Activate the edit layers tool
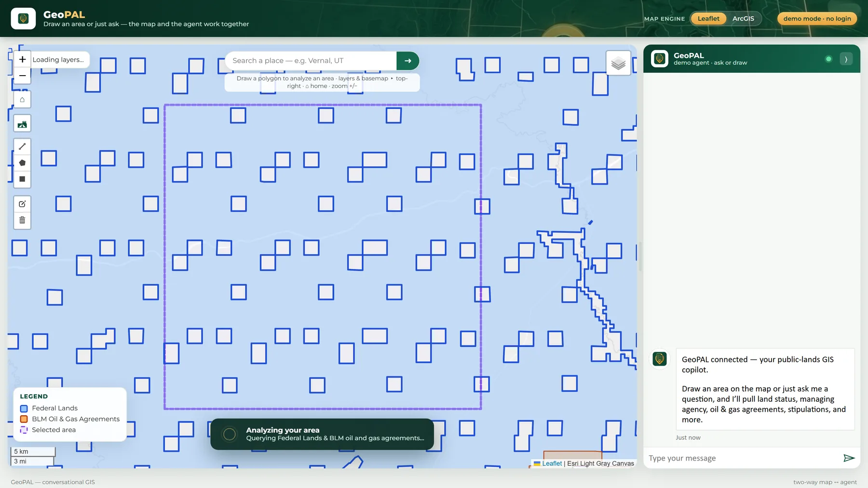 [22, 204]
